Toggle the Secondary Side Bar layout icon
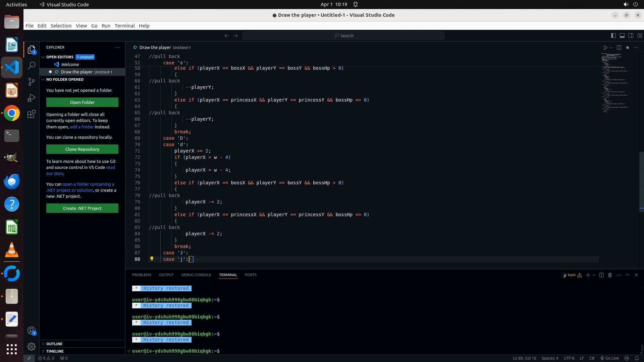The height and width of the screenshot is (362, 644). point(631,36)
